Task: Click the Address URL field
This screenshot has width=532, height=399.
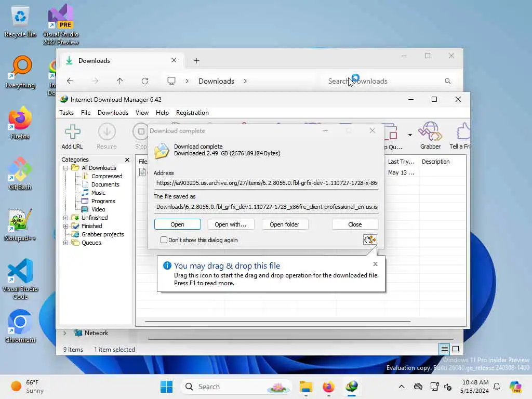Action: click(x=267, y=183)
